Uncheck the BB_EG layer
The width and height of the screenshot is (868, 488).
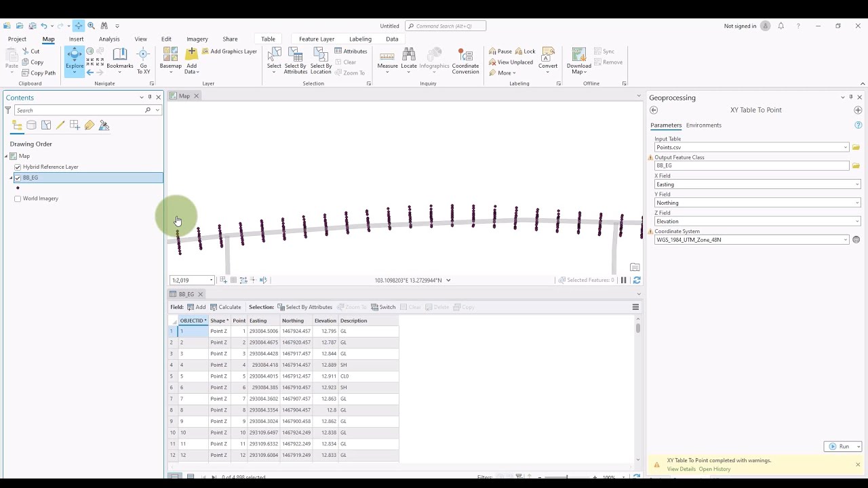point(18,178)
